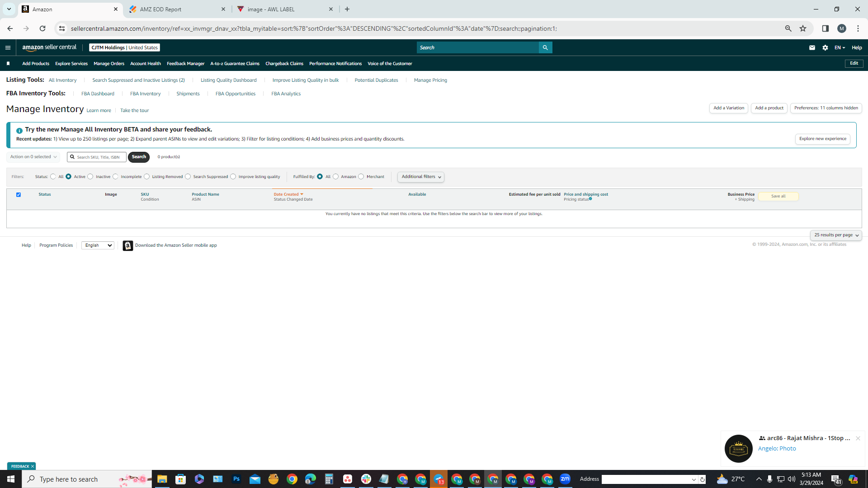Click the bookmark icon beside Add Products
This screenshot has width=868, height=488.
[8, 64]
